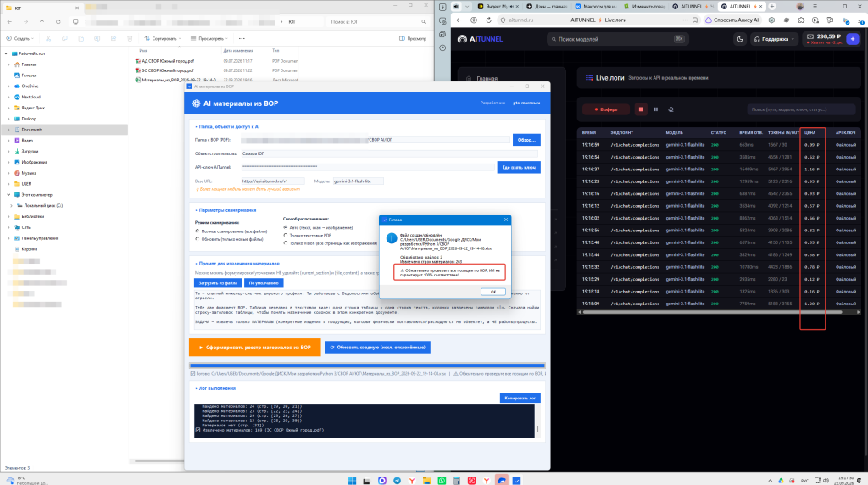Switch to the Яндекс Музыка tab

tap(498, 7)
